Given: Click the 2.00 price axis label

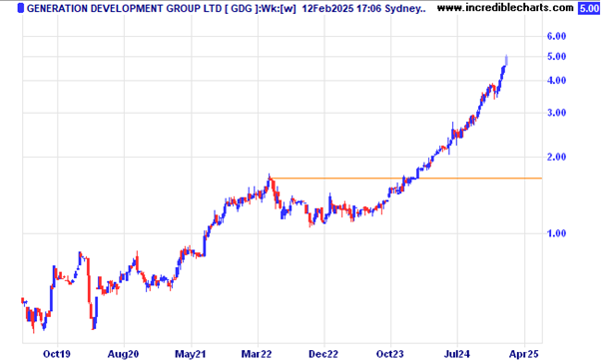Looking at the screenshot, I should pyautogui.click(x=556, y=157).
